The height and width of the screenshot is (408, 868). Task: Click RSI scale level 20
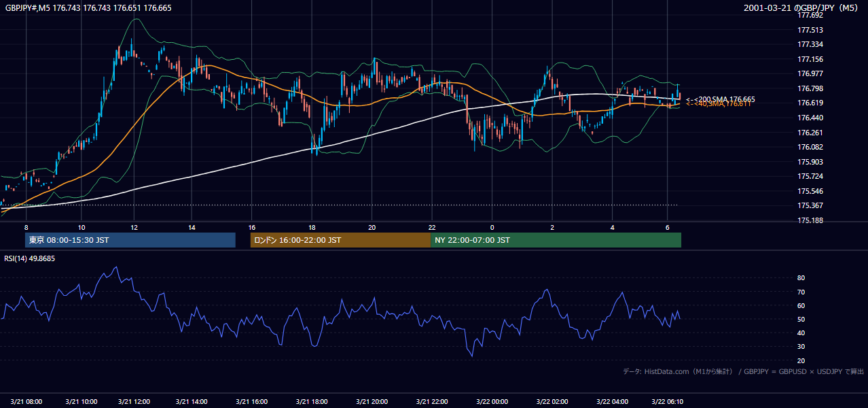point(801,361)
